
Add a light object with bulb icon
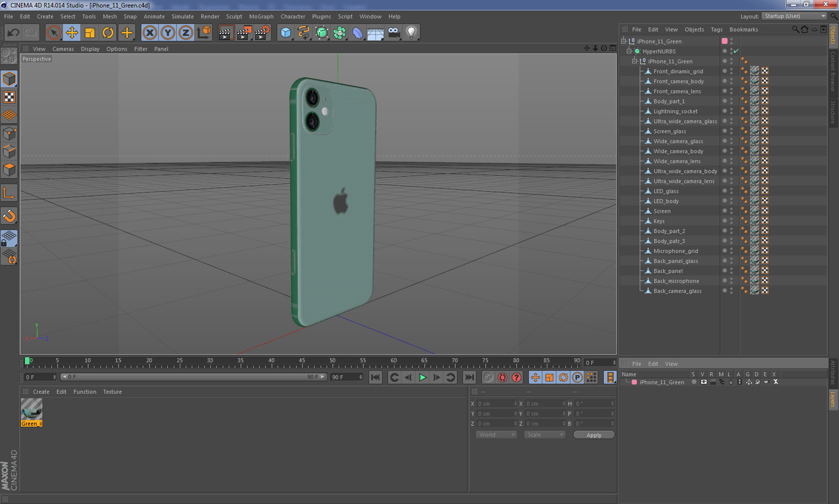point(411,33)
